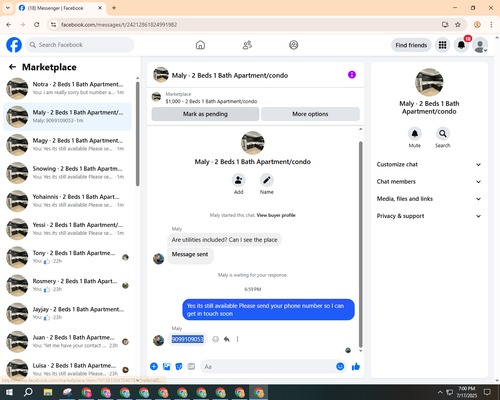This screenshot has height=400, width=500.
Task: Click the conversation list scrollbar
Action: click(x=138, y=133)
